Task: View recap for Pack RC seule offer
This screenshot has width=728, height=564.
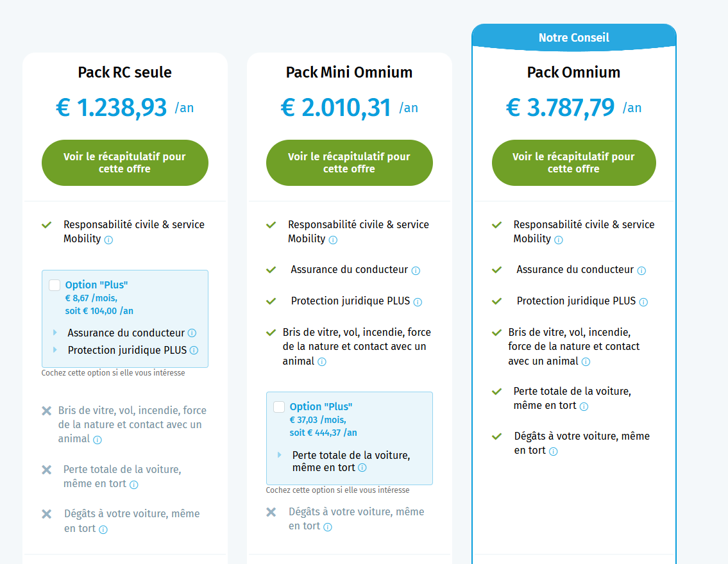Action: [x=125, y=163]
